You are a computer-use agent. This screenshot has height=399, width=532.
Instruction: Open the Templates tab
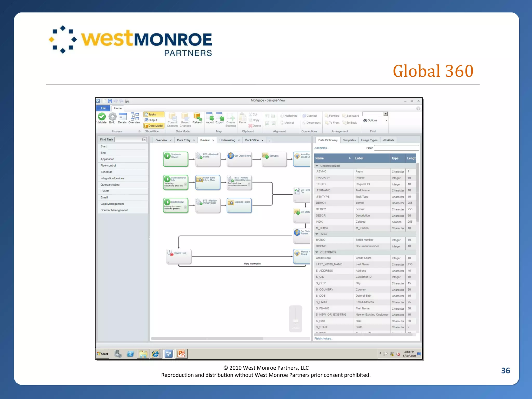349,140
